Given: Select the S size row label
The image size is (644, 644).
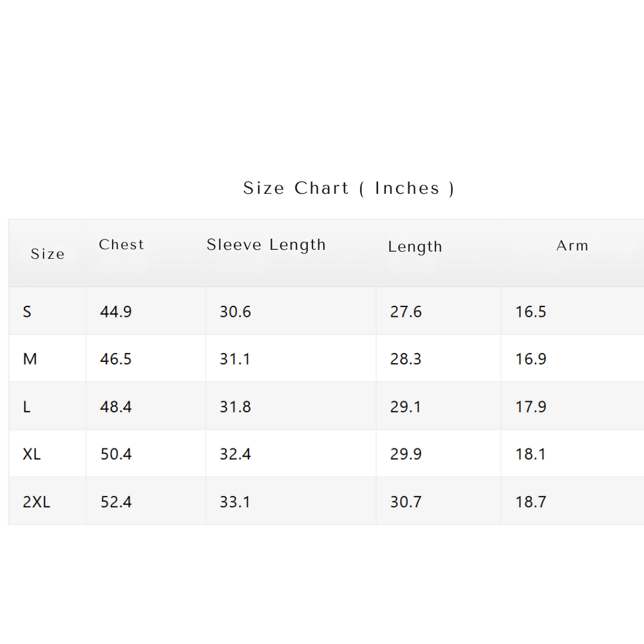Looking at the screenshot, I should coord(27,312).
